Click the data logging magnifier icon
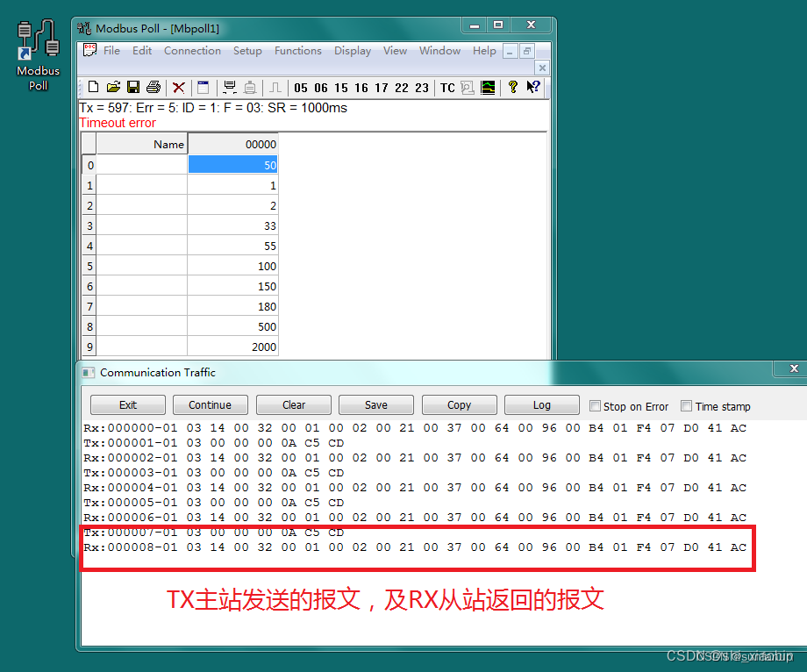Image resolution: width=807 pixels, height=672 pixels. (x=468, y=88)
